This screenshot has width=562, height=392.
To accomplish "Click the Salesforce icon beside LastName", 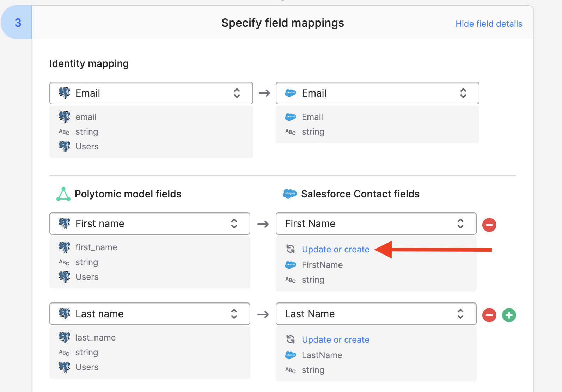I will [x=291, y=355].
